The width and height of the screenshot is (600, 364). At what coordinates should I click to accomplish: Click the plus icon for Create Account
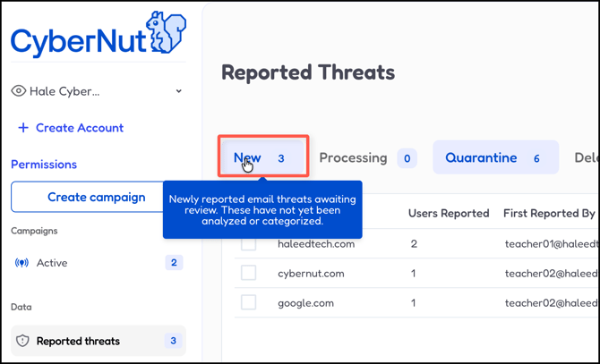tap(23, 128)
